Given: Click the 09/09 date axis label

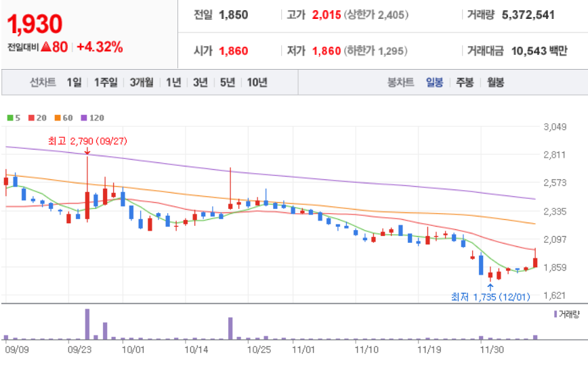Looking at the screenshot, I should click(x=17, y=350).
